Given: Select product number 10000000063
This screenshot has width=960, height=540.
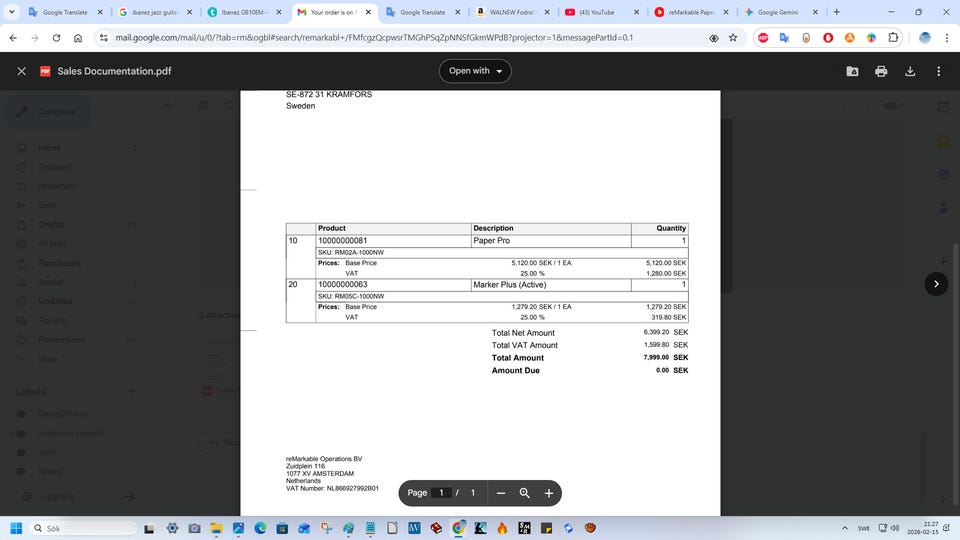Looking at the screenshot, I should tap(342, 285).
